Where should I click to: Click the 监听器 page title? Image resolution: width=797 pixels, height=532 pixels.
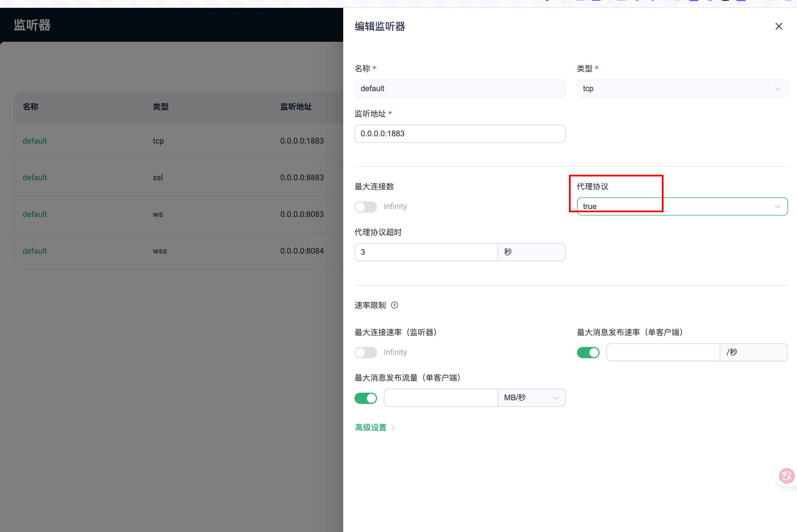pyautogui.click(x=32, y=25)
